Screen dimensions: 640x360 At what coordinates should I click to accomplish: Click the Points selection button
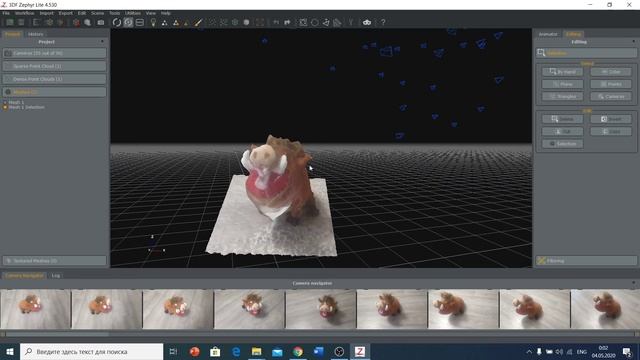tap(611, 84)
